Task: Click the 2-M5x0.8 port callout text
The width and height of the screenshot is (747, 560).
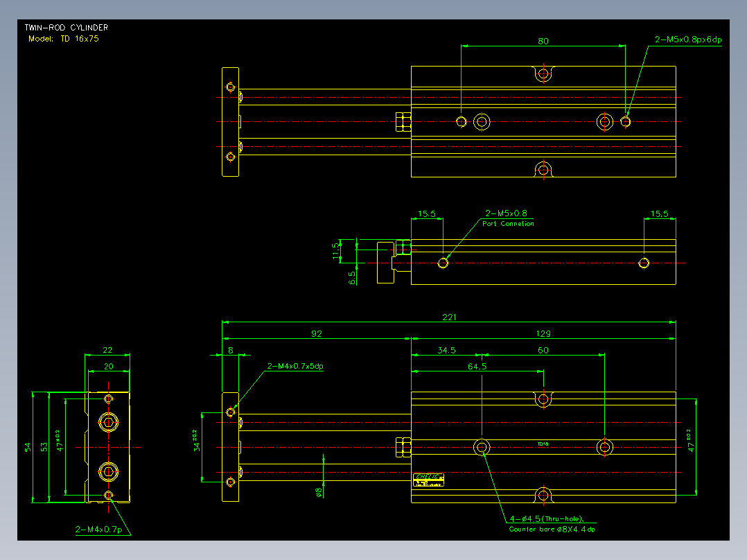Action: pyautogui.click(x=506, y=213)
